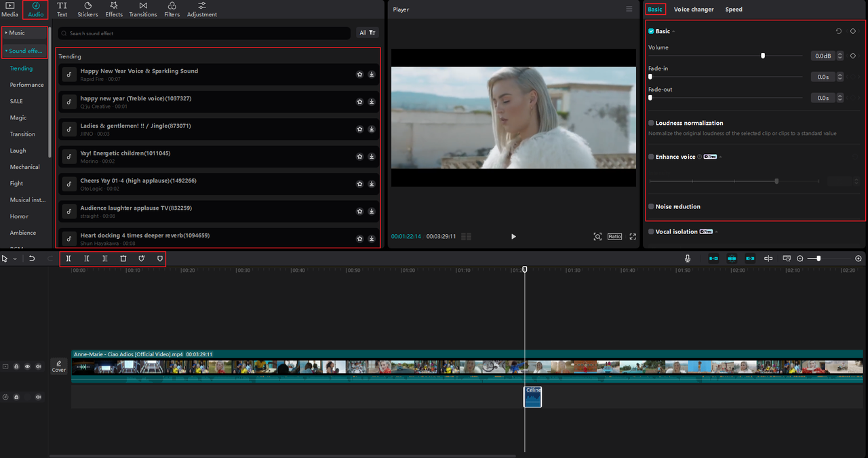
Task: Mute the audio track speaker icon
Action: click(39, 397)
